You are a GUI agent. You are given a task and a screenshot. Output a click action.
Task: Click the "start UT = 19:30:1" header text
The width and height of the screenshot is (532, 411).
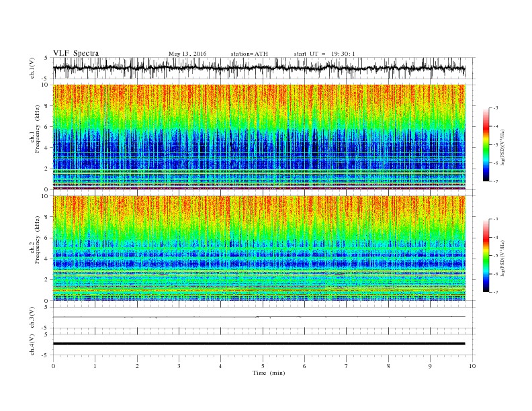[x=324, y=54]
